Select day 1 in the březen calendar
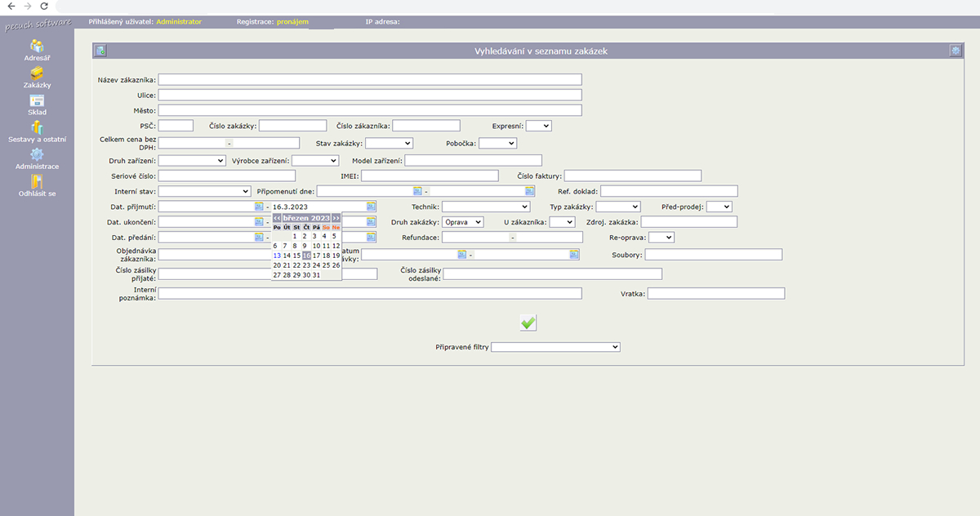Viewport: 980px width, 516px height. (296, 235)
